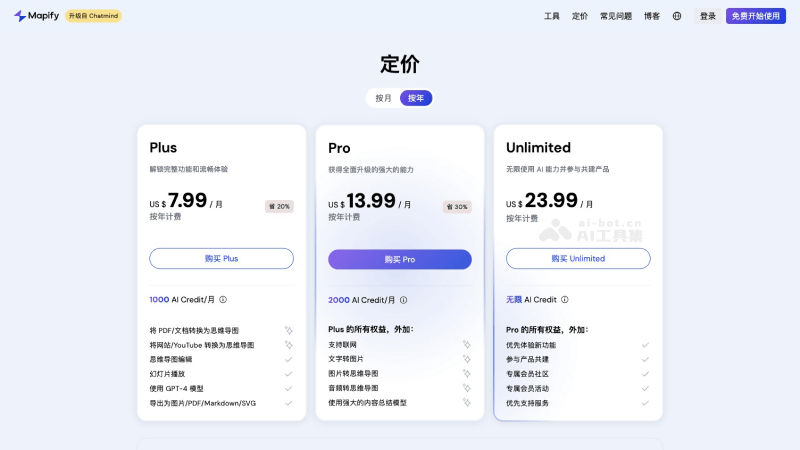This screenshot has width=800, height=450.
Task: Click the Mapify logo icon
Action: pyautogui.click(x=20, y=16)
